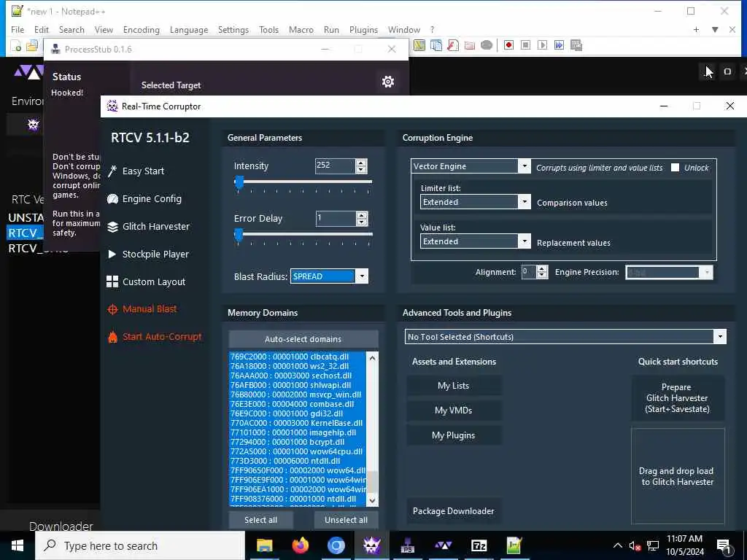Viewport: 747px width, 560px height.
Task: Click Notepad++ document map toolbar icon
Action: (419, 45)
